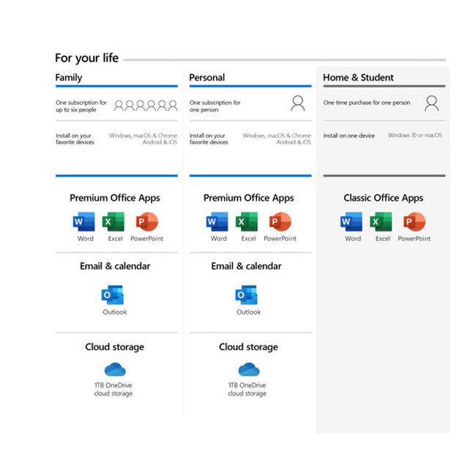
Task: Click 'Email & calendar' heading in Family column
Action: click(x=115, y=266)
